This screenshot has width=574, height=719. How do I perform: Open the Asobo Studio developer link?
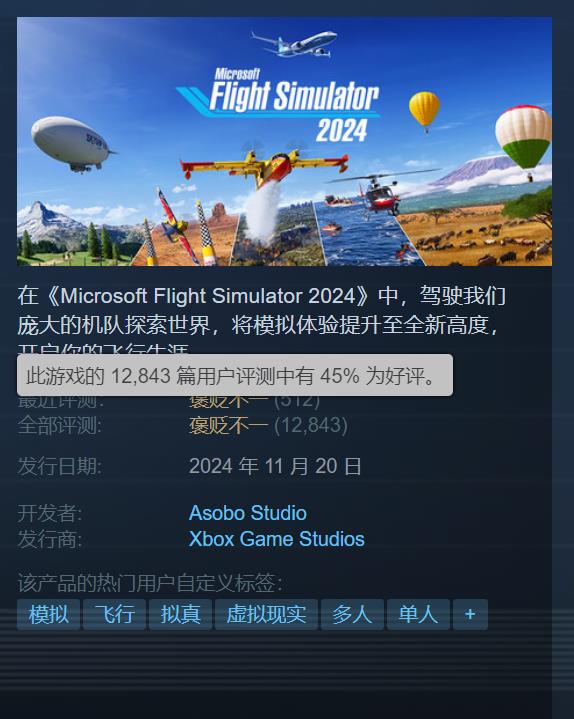pos(248,513)
